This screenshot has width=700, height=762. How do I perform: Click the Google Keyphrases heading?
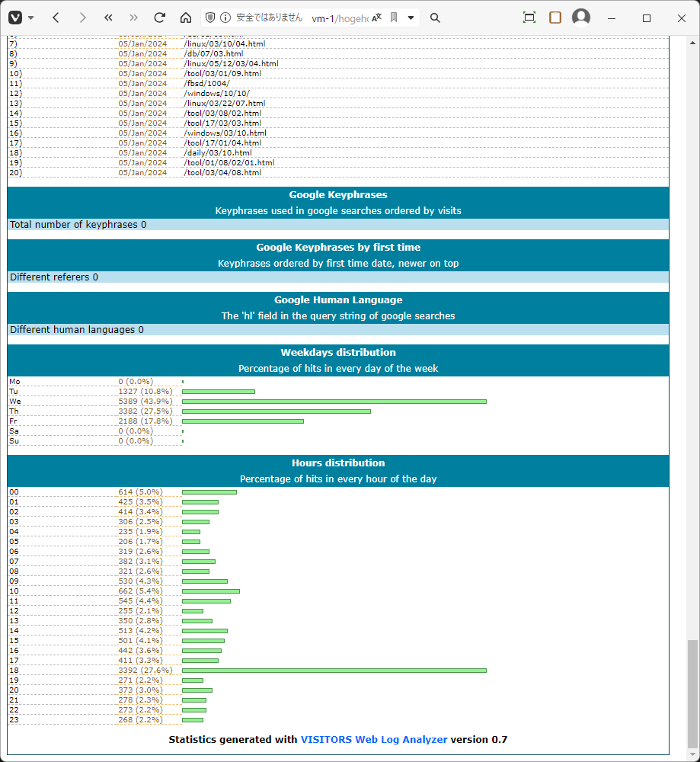click(338, 195)
